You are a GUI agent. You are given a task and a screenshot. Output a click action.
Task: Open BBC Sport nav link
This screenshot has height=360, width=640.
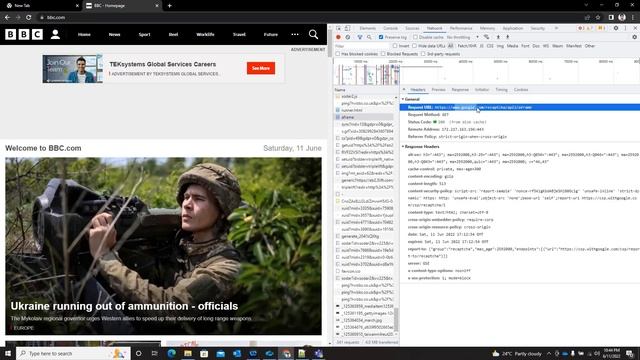(144, 34)
